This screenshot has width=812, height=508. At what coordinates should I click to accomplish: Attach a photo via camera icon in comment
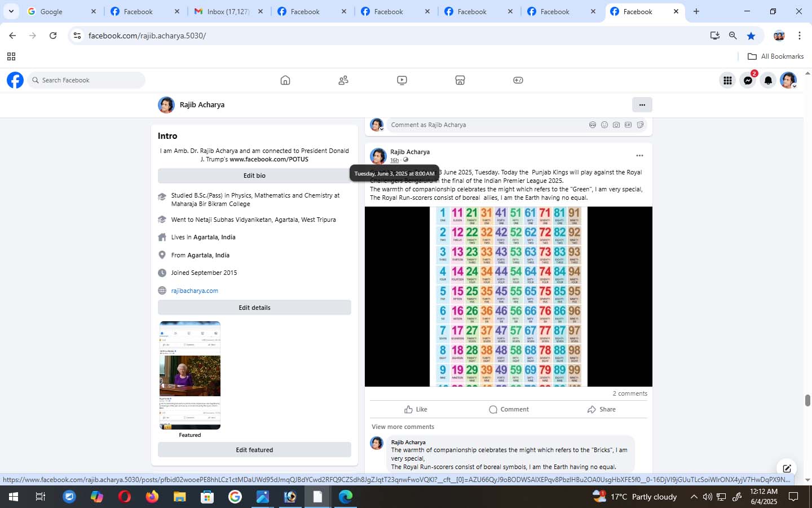pos(616,125)
